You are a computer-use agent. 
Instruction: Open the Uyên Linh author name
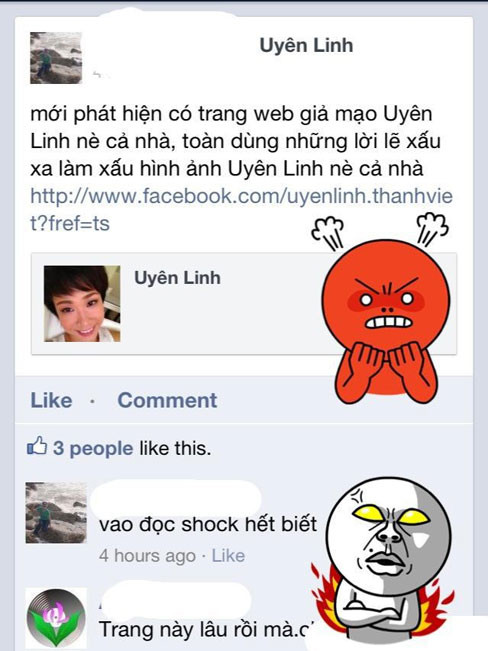306,46
